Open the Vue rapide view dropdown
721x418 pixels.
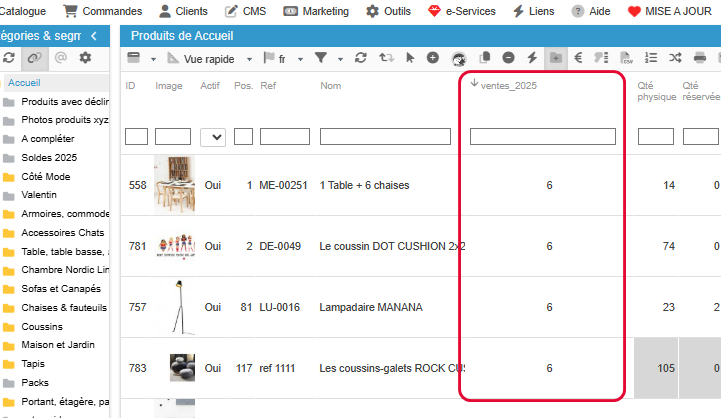click(209, 59)
